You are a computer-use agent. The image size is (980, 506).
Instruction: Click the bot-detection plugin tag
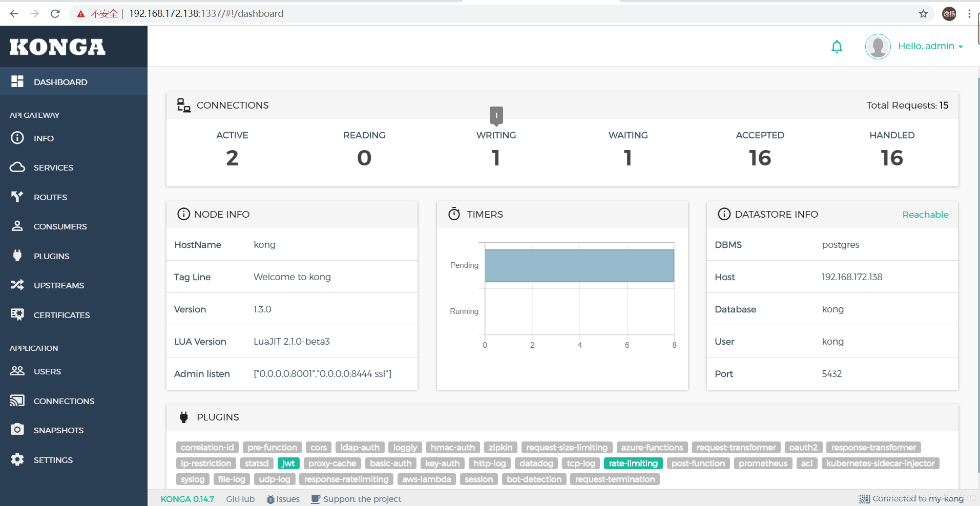pos(534,479)
